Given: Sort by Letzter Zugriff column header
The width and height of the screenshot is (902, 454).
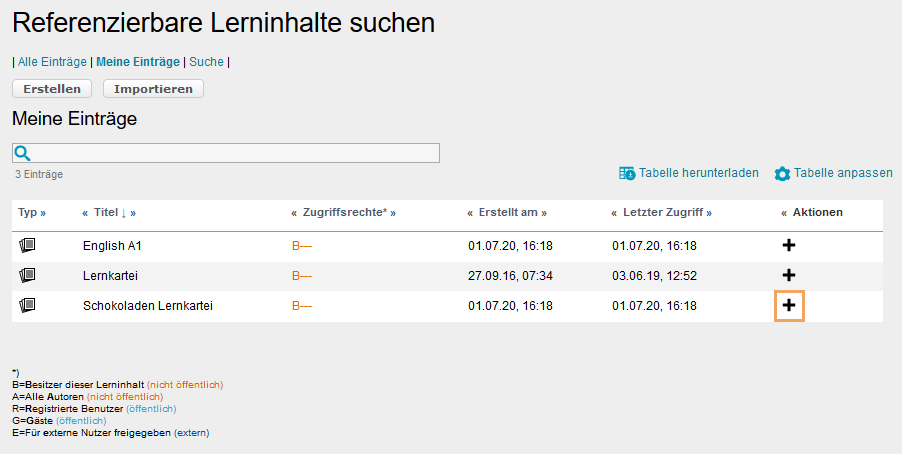Looking at the screenshot, I should coord(660,213).
